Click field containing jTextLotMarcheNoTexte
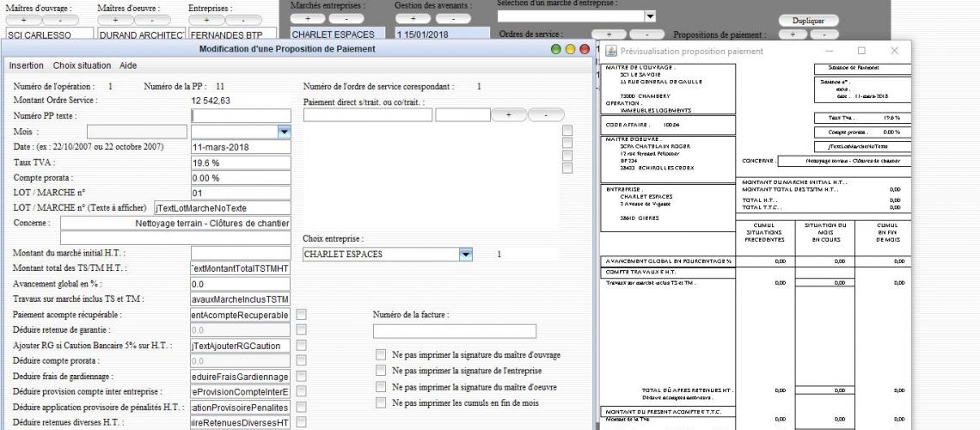The height and width of the screenshot is (430, 980). (x=223, y=208)
